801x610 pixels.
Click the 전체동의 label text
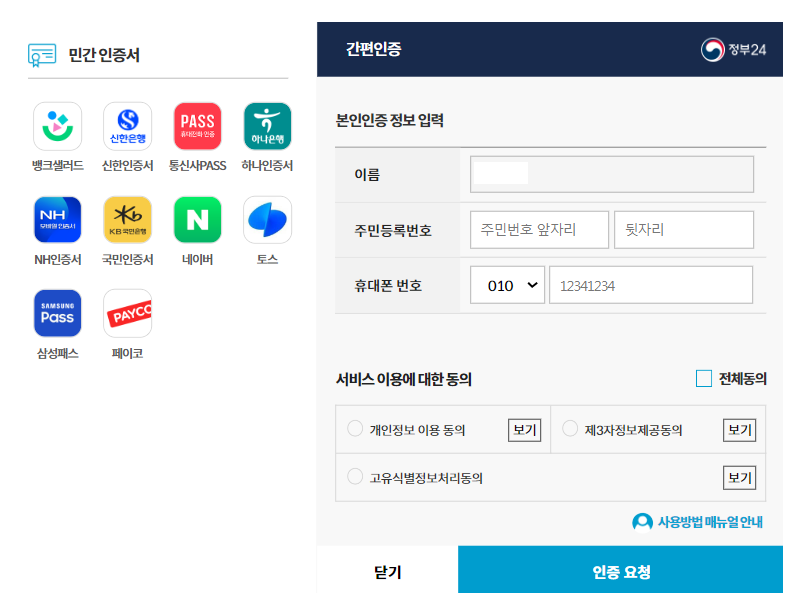[743, 379]
